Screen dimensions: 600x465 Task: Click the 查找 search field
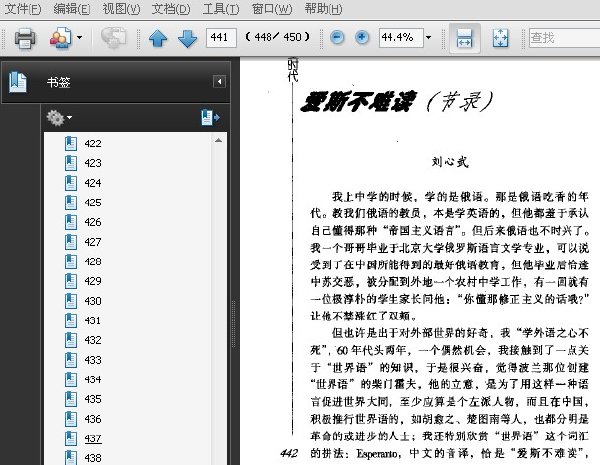564,38
